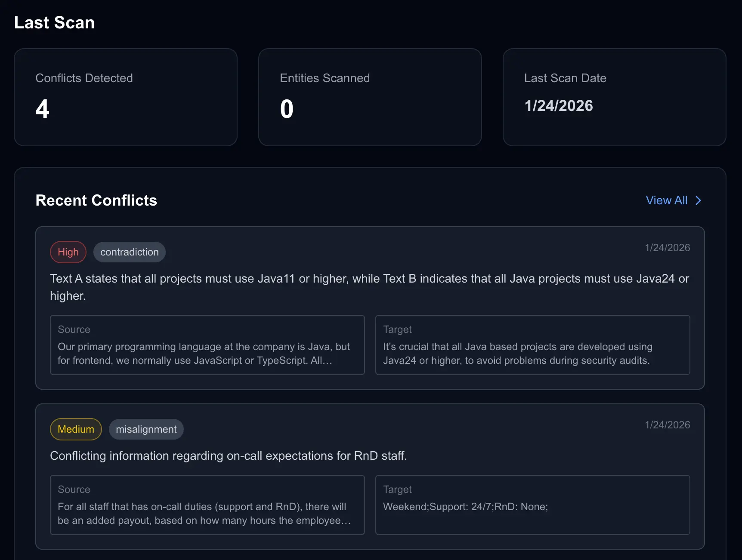Expand the truncated on-call payout Source text
The width and height of the screenshot is (742, 560).
pos(207,514)
